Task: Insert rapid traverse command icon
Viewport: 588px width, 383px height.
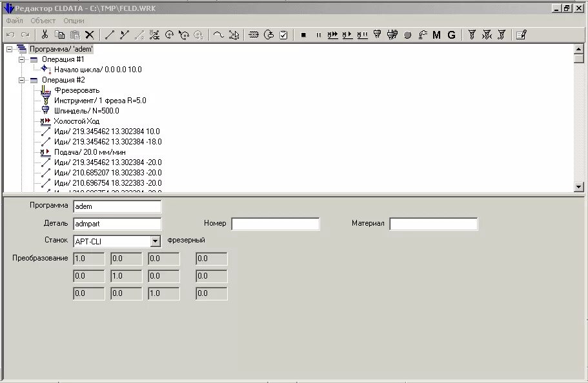Action: click(332, 35)
